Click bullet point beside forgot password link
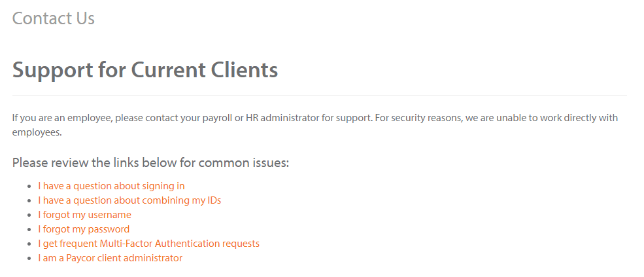 click(29, 230)
